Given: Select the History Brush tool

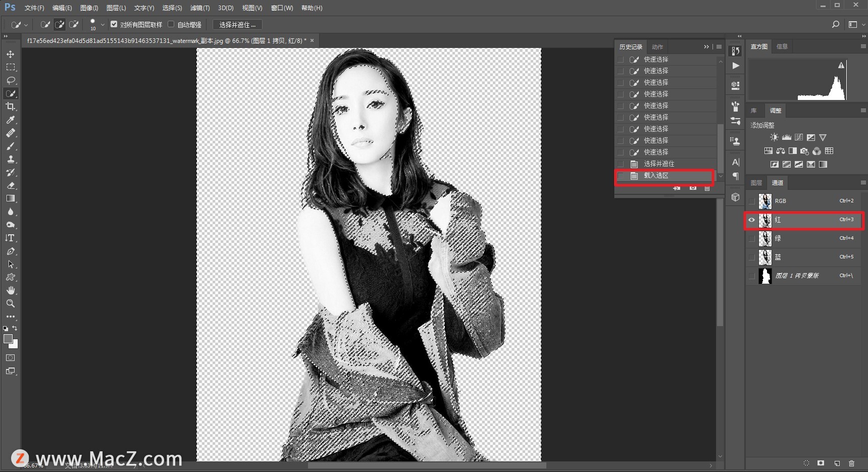Looking at the screenshot, I should (x=10, y=172).
